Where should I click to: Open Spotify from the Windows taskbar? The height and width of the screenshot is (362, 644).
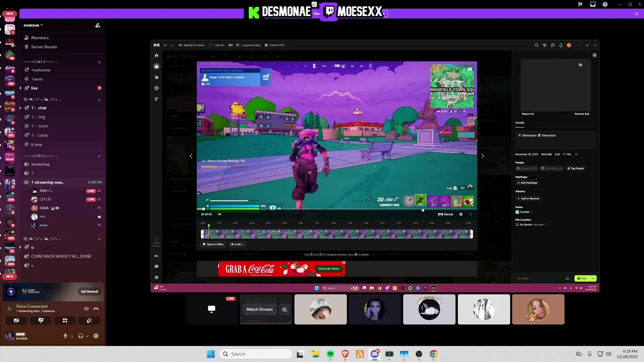(330, 354)
